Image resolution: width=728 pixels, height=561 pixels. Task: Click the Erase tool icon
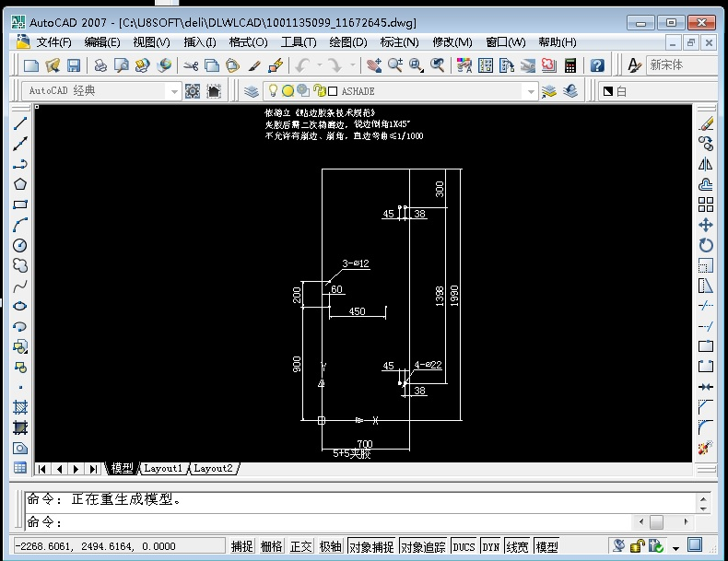[706, 123]
